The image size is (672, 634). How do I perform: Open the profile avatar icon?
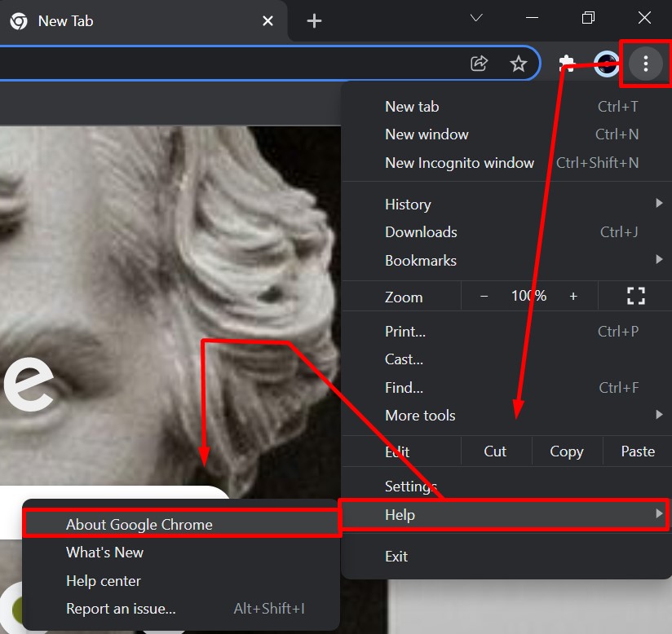point(606,64)
